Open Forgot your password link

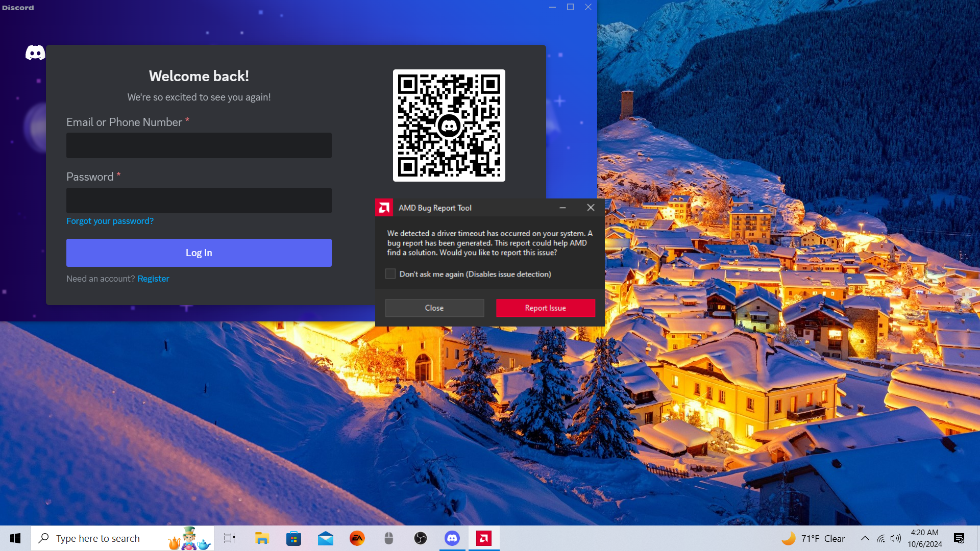[x=110, y=221]
